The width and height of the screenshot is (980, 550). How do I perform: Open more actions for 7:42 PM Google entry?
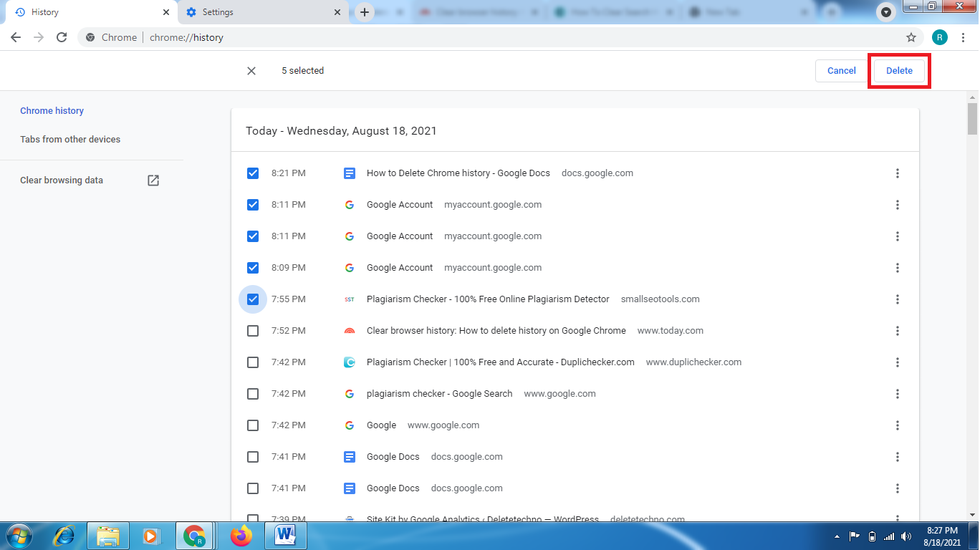click(898, 425)
